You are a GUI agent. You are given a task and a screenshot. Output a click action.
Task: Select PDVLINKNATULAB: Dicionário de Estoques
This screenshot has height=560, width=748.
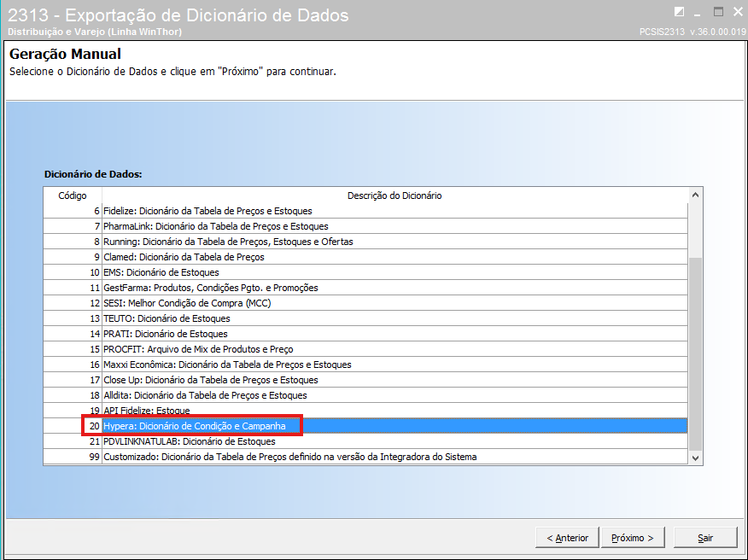(x=365, y=441)
